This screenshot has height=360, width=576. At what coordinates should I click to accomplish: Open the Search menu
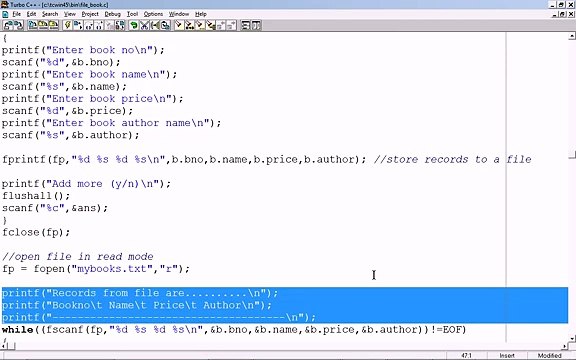click(50, 14)
